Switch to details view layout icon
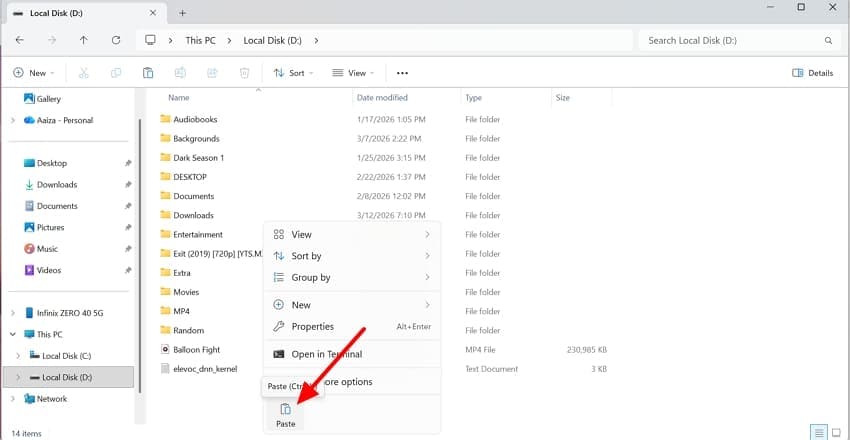This screenshot has height=440, width=850. pyautogui.click(x=819, y=432)
